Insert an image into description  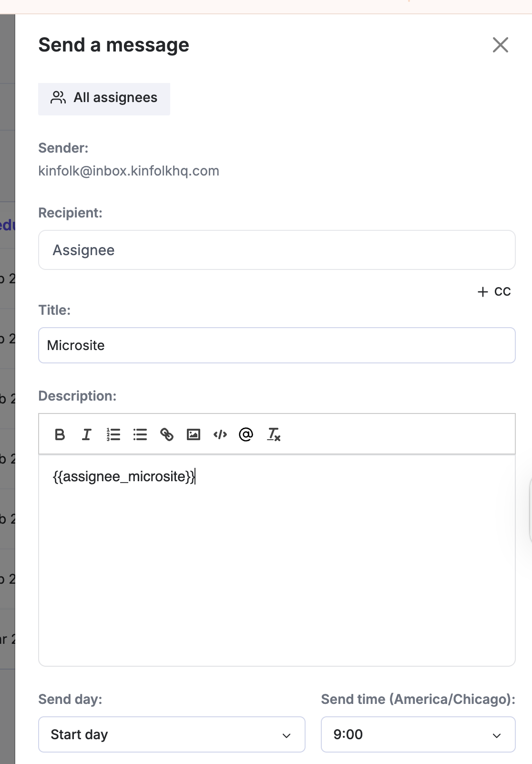point(194,434)
